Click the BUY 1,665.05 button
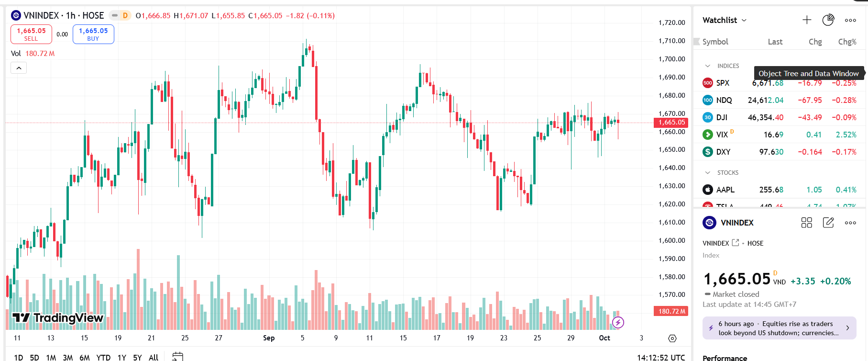Viewport: 868px width, 361px height. 93,34
